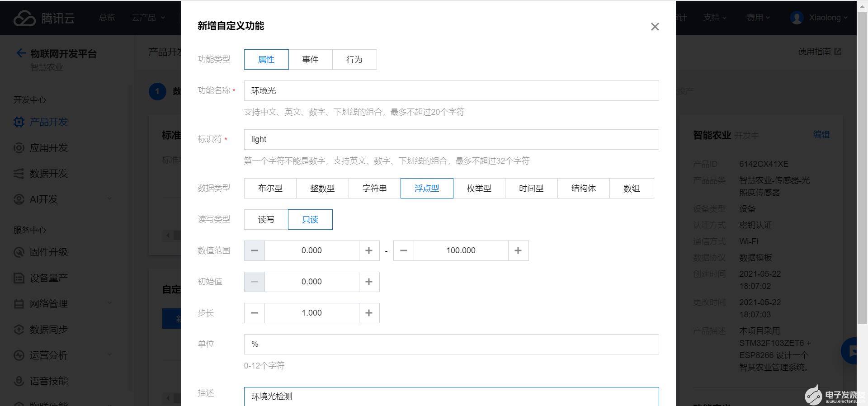Set read-write type to 读写
Screen dimensions: 868x406
coord(266,219)
